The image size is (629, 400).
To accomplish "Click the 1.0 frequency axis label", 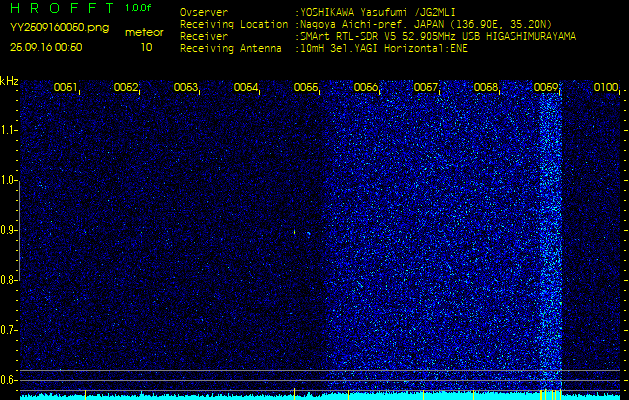I will pyautogui.click(x=8, y=180).
